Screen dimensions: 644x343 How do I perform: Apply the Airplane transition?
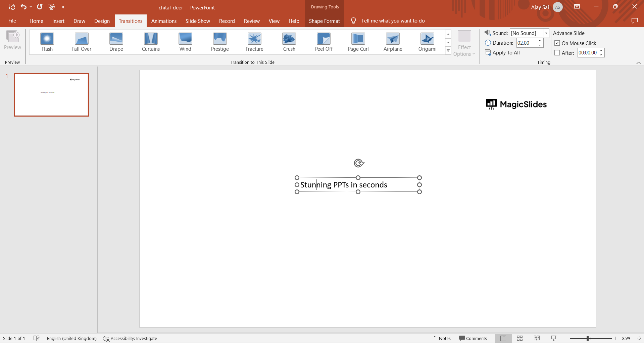pos(393,42)
